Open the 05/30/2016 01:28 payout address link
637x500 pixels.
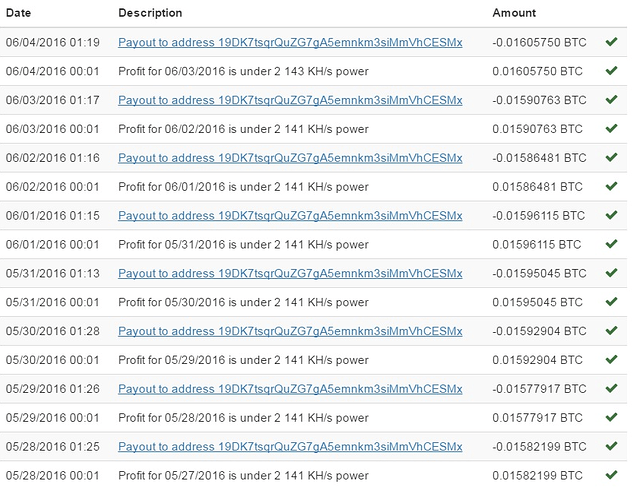[290, 331]
